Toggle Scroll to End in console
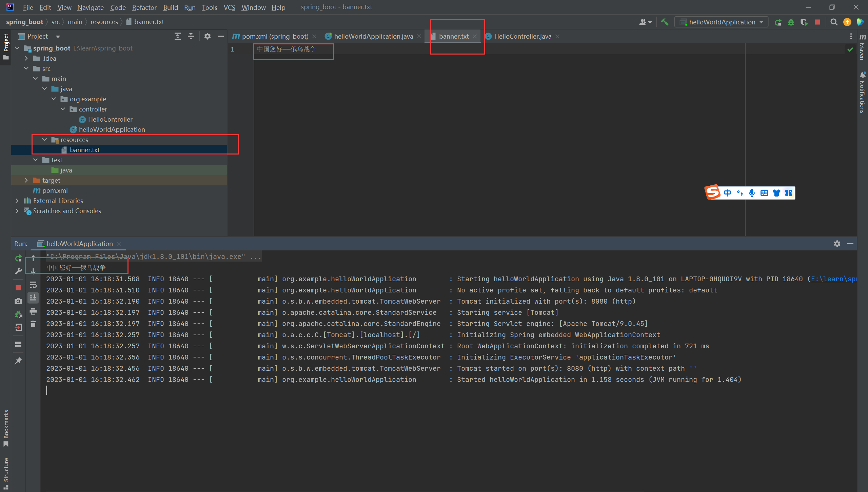The height and width of the screenshot is (492, 868). click(x=33, y=298)
